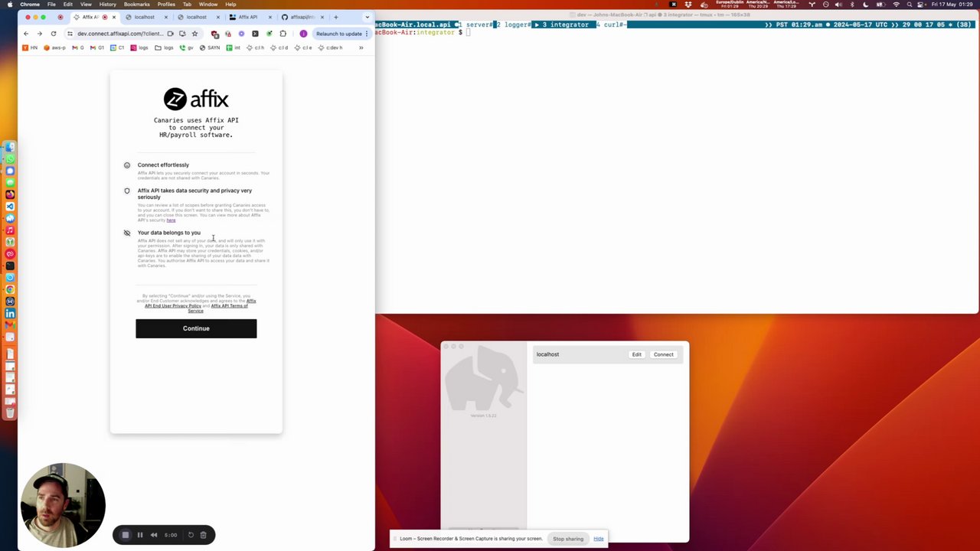Screen dimensions: 980x551
Task: Click the camera permission icon in address bar
Action: [171, 34]
